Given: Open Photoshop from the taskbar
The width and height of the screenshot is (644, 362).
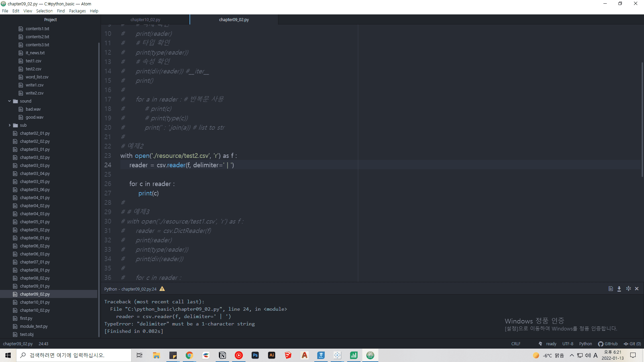Looking at the screenshot, I should pyautogui.click(x=255, y=355).
